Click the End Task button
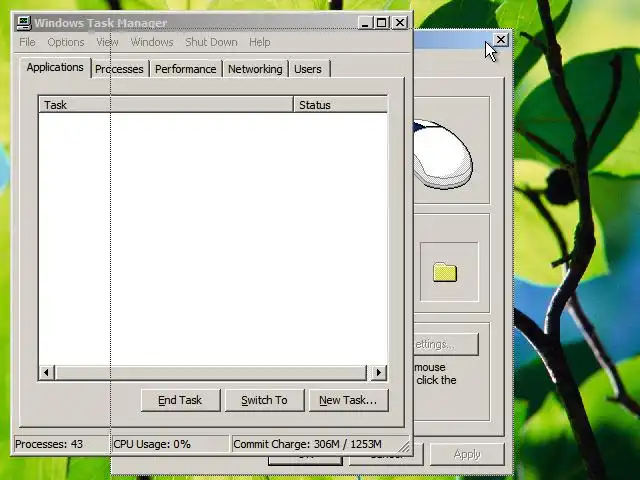 point(180,400)
